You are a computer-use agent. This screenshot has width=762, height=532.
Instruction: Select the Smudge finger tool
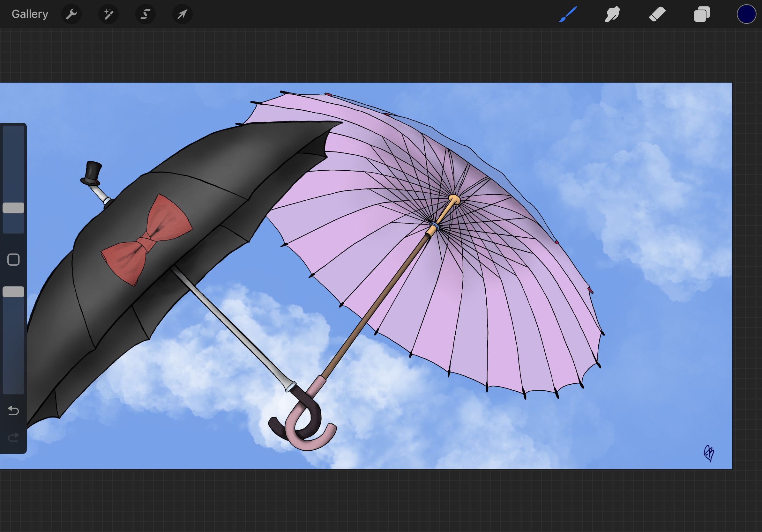tap(612, 14)
